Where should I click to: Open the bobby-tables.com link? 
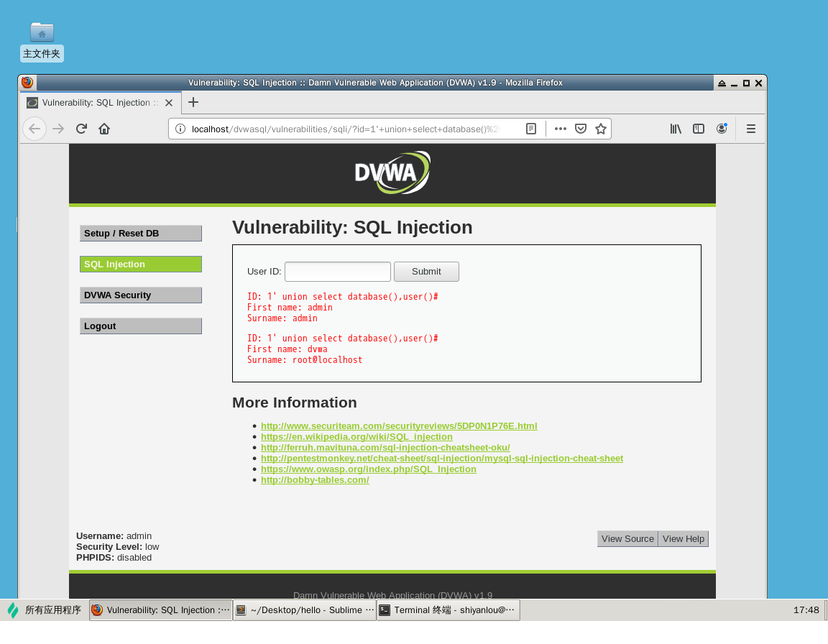click(315, 480)
